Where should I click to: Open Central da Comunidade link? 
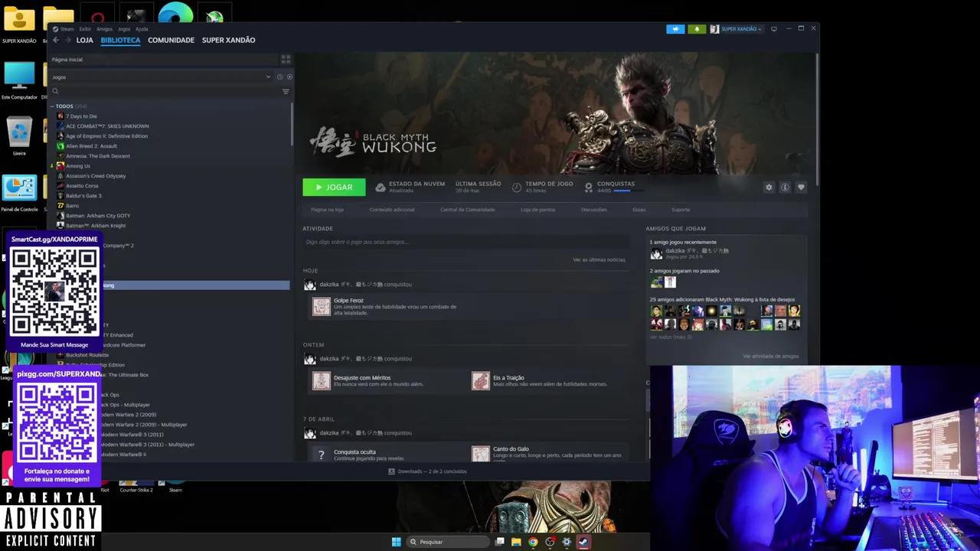click(468, 210)
